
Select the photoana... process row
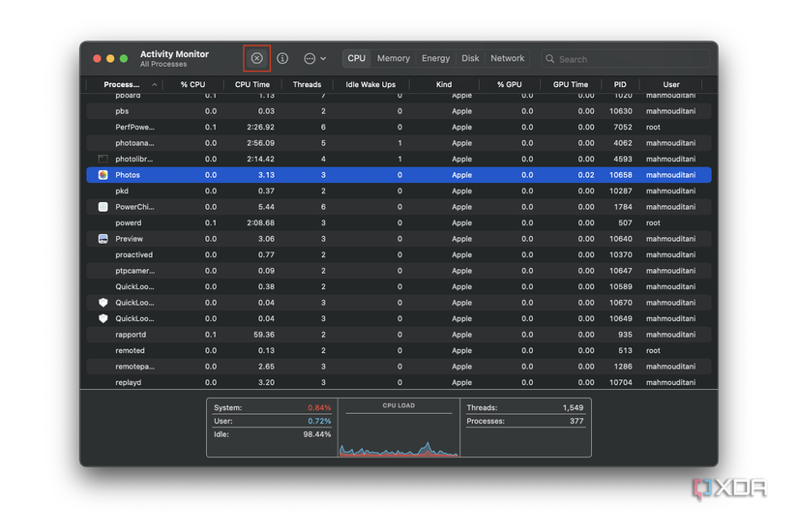click(x=399, y=143)
